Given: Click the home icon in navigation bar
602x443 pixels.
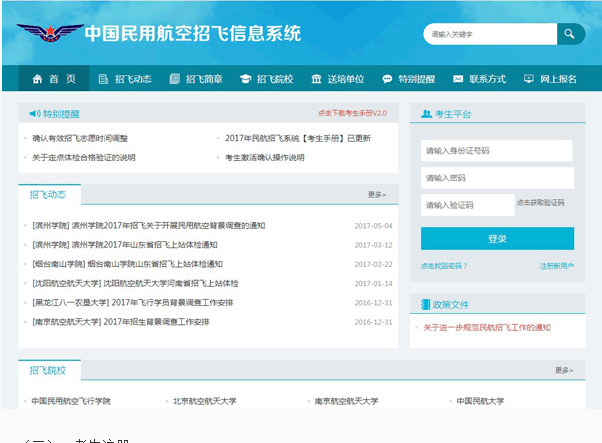Looking at the screenshot, I should [37, 79].
